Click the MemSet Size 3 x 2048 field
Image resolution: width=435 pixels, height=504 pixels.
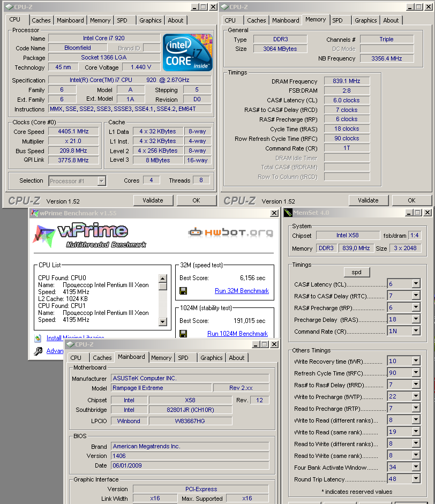coord(406,248)
